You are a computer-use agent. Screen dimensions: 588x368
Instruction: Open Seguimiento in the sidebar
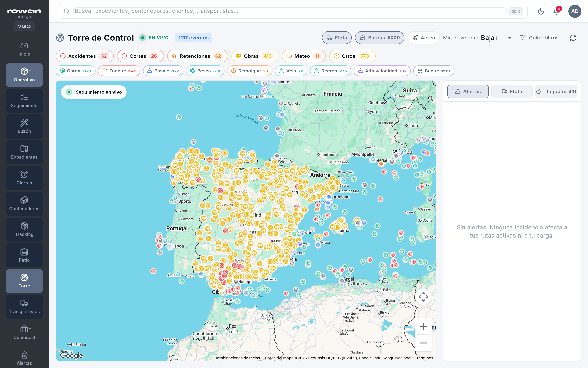click(24, 101)
